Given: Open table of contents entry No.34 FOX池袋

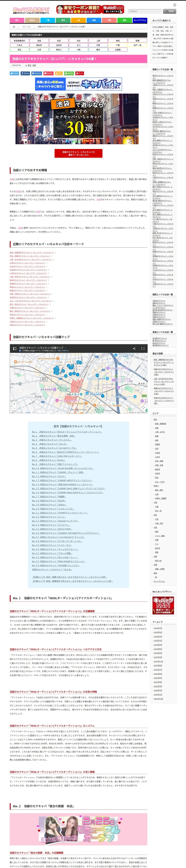Looking at the screenshot, I should [56, 565].
